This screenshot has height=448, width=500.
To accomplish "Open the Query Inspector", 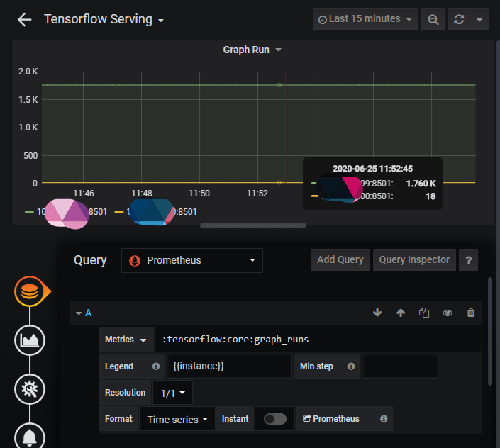I will pyautogui.click(x=414, y=260).
